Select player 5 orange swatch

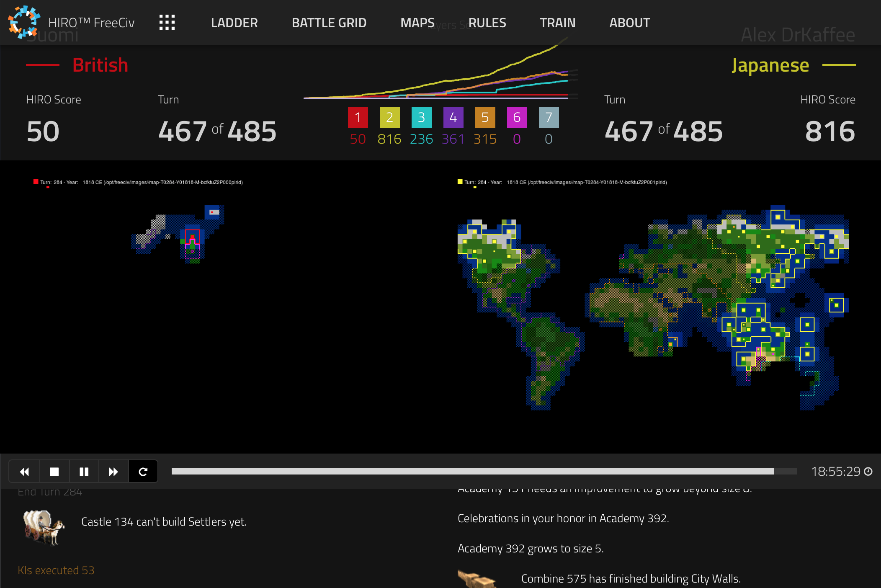[x=485, y=117]
